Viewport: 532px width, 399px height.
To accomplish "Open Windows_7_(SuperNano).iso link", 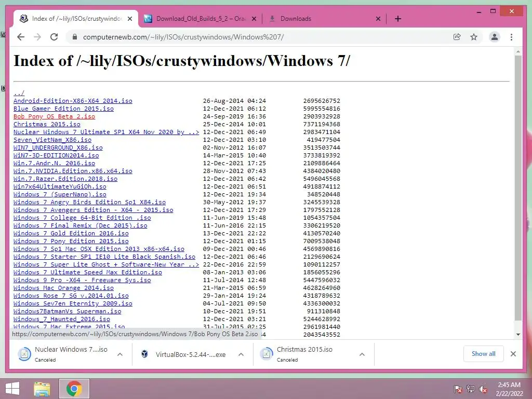I will (60, 194).
